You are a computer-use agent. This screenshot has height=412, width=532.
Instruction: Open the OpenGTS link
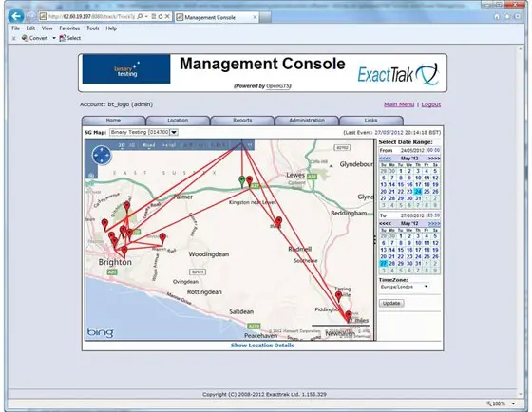(x=278, y=86)
